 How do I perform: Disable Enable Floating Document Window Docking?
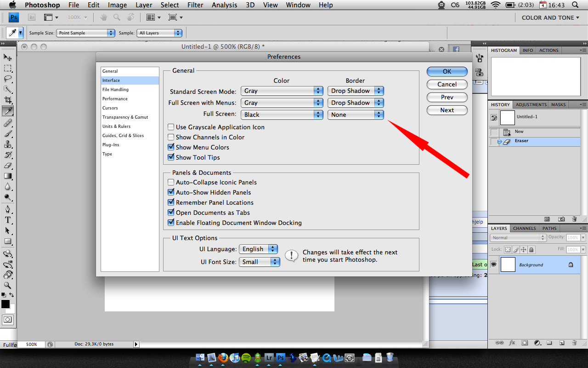pyautogui.click(x=171, y=223)
